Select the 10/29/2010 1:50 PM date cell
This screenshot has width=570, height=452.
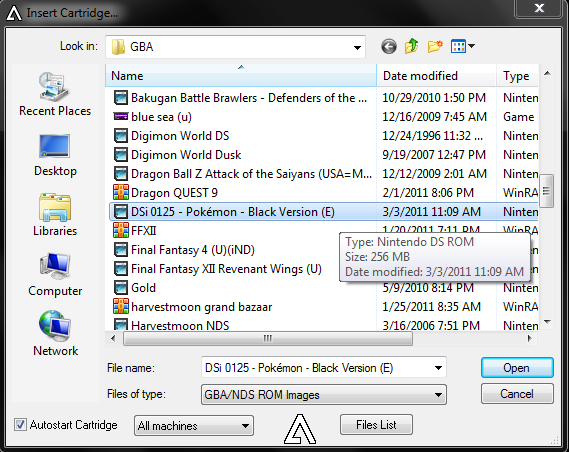[434, 98]
